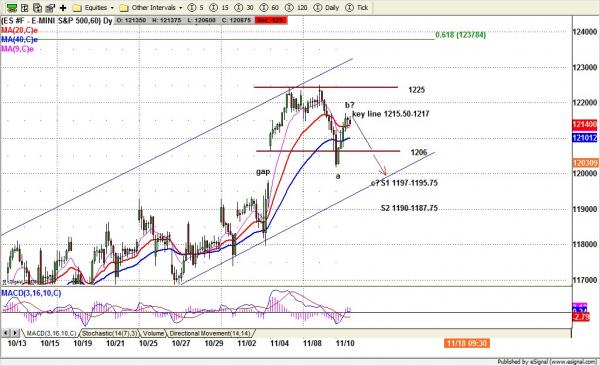The width and height of the screenshot is (600, 366).
Task: Click the 10/25 date axis label
Action: click(148, 343)
